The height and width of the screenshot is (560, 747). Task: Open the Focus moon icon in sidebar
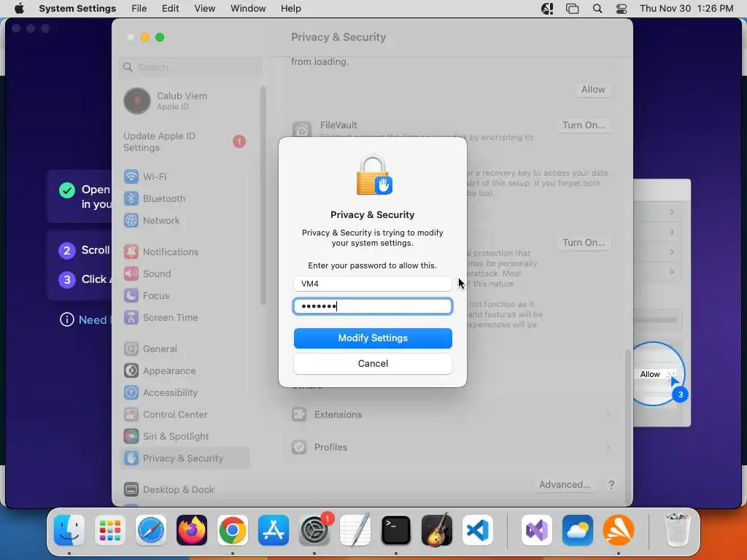pos(131,296)
